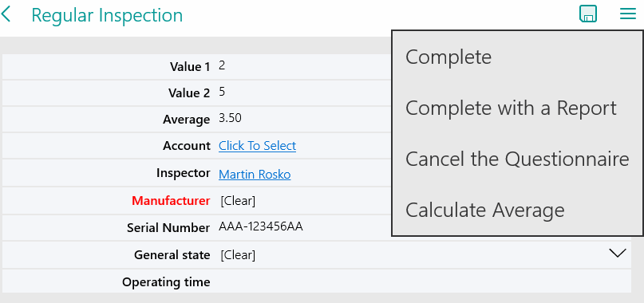Click the Operating time label
Screen dimensions: 644x303
click(x=166, y=282)
